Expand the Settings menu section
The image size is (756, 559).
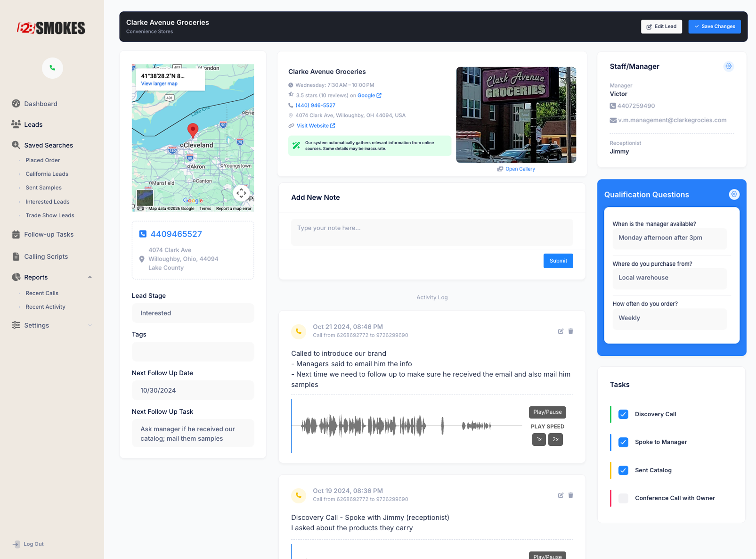tap(90, 325)
